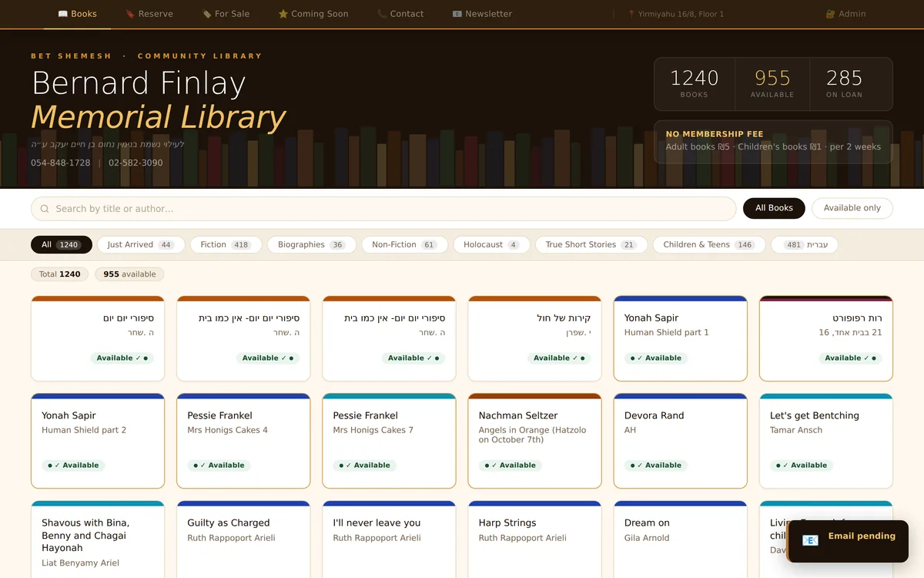Click the Total 1240 chip

[59, 274]
